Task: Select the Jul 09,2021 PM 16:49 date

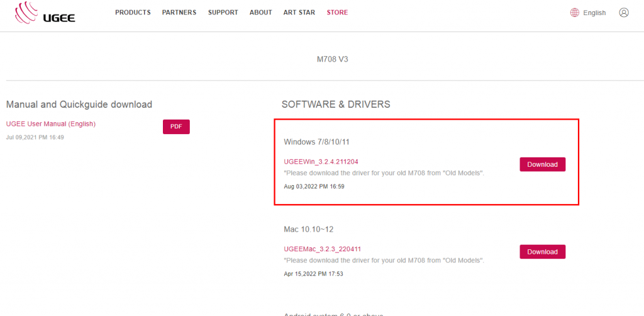Action: point(35,137)
